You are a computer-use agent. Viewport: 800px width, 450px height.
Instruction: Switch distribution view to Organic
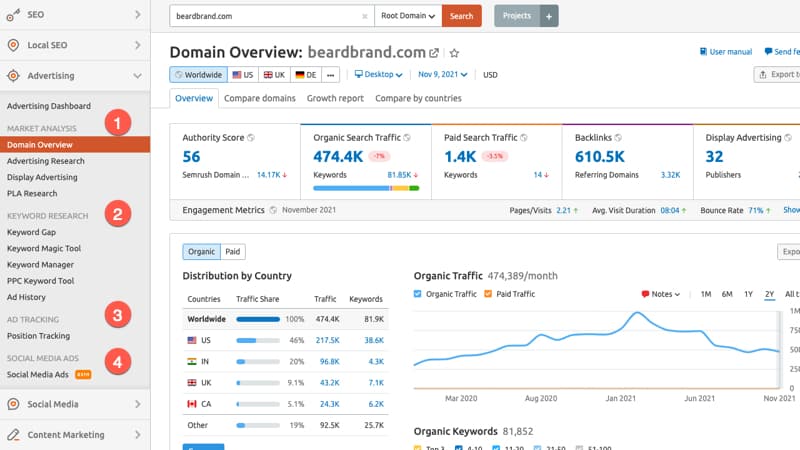202,252
